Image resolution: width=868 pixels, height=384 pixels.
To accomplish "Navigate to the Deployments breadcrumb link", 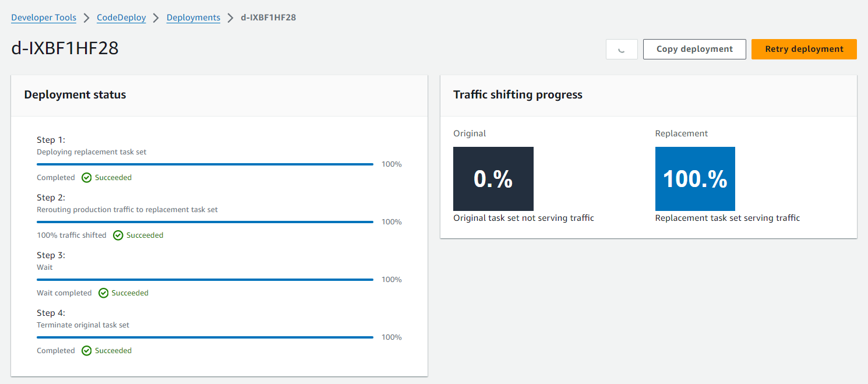I will (193, 17).
